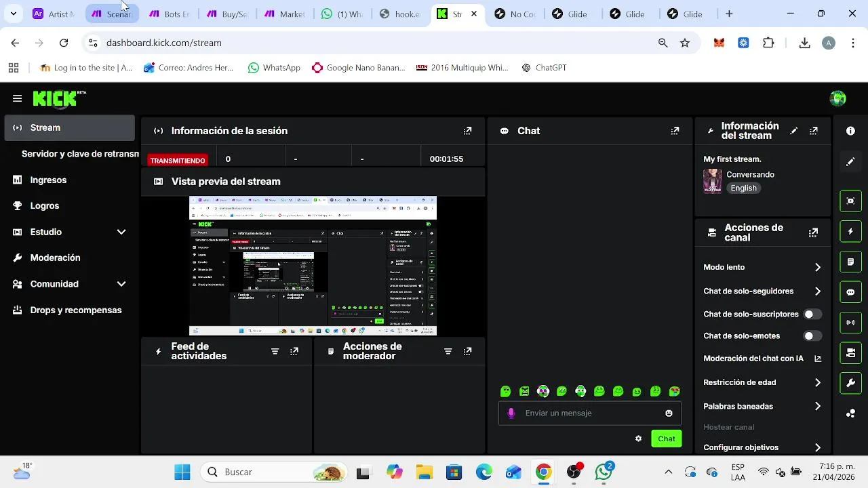The width and height of the screenshot is (868, 488).
Task: Open Modo lento options chevron
Action: 818,268
